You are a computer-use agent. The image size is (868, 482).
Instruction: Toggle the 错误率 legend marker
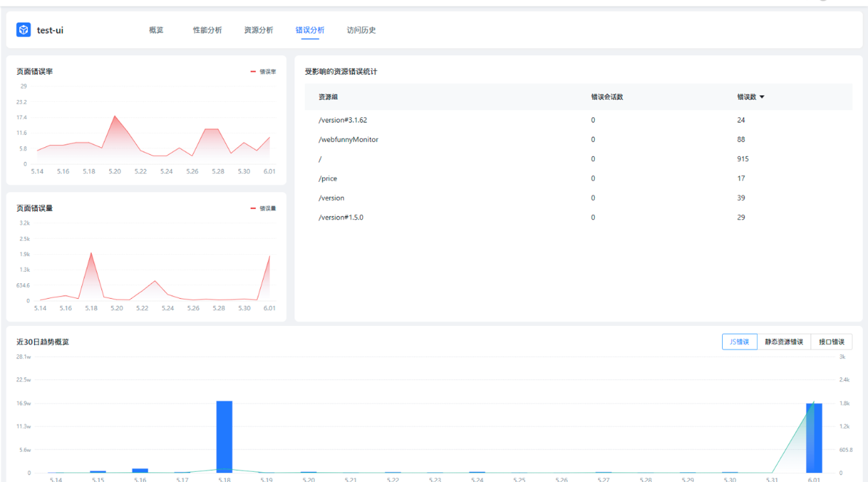[x=253, y=72]
